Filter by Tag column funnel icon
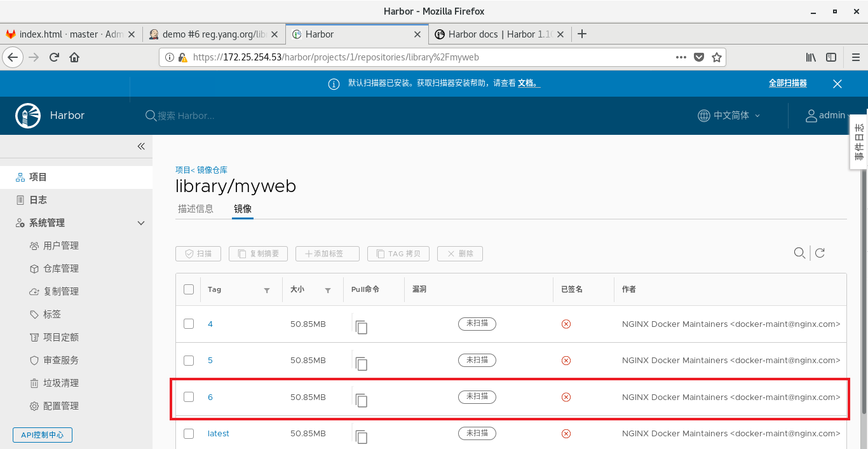 (267, 290)
